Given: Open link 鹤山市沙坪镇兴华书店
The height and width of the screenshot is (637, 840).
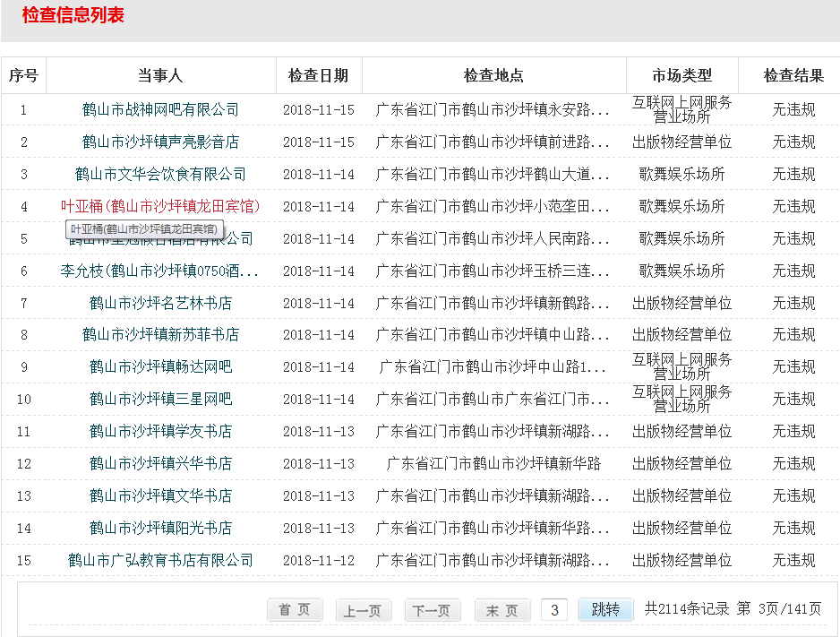Looking at the screenshot, I should tap(160, 463).
